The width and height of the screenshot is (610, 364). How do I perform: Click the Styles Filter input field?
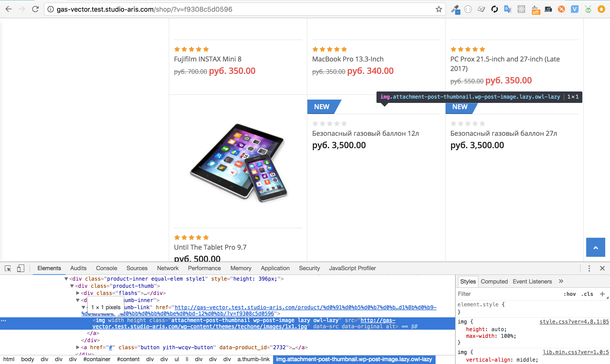(x=508, y=294)
